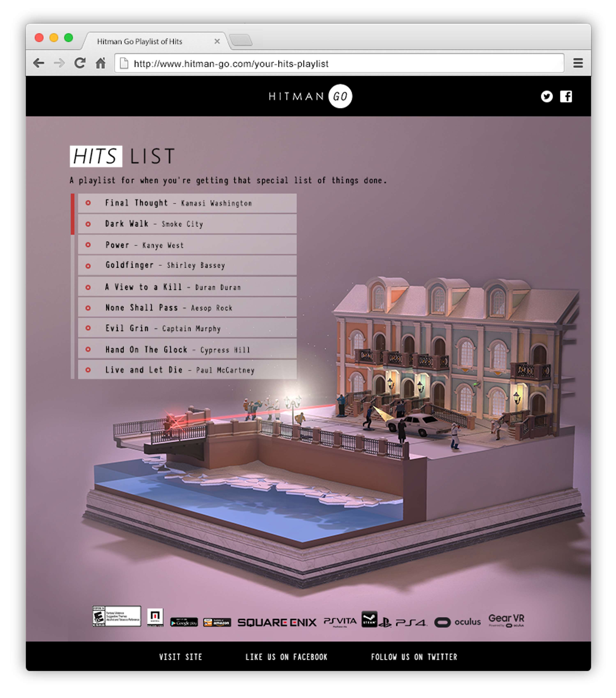Click the red bullet beside A View to a Kill
Viewport: 616px width, 698px height.
88,287
